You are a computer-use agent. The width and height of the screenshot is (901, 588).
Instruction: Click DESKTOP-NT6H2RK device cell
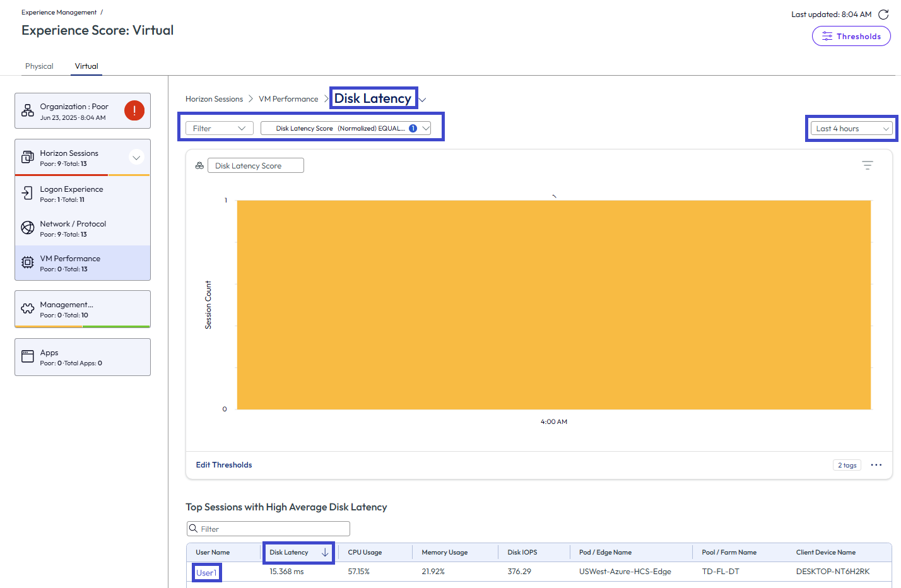[x=833, y=572]
